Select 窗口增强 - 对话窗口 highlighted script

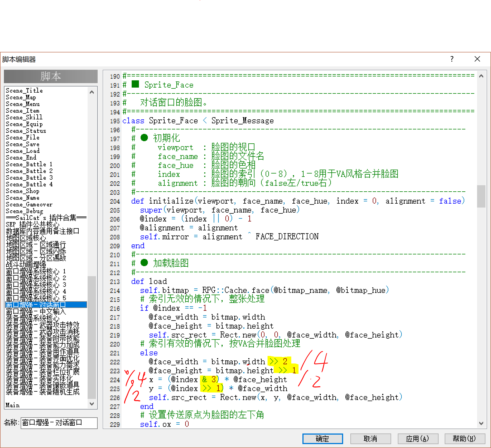(x=46, y=305)
